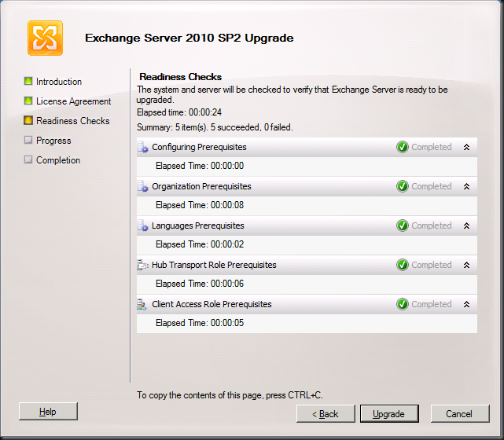Click the 'Elapsed time: 00:00:24' total line

pyautogui.click(x=179, y=112)
